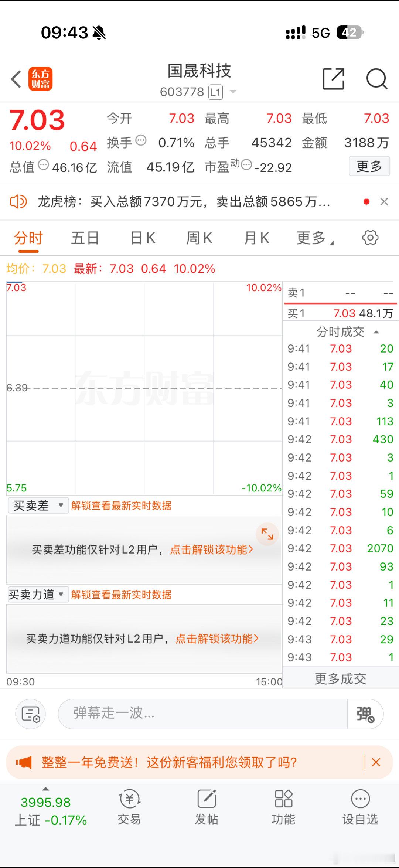Expand the 更多 chart period menu

(x=315, y=238)
